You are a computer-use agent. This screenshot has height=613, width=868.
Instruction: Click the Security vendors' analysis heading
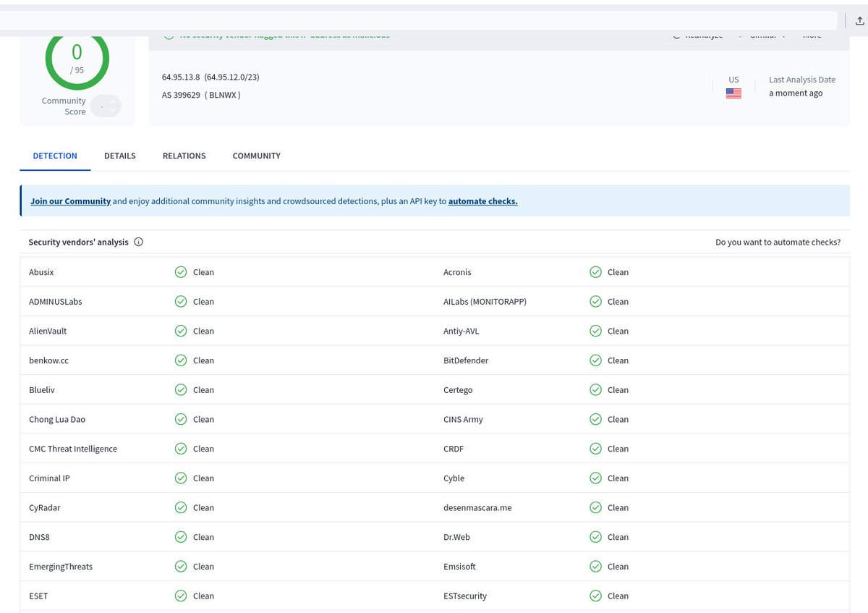point(79,242)
